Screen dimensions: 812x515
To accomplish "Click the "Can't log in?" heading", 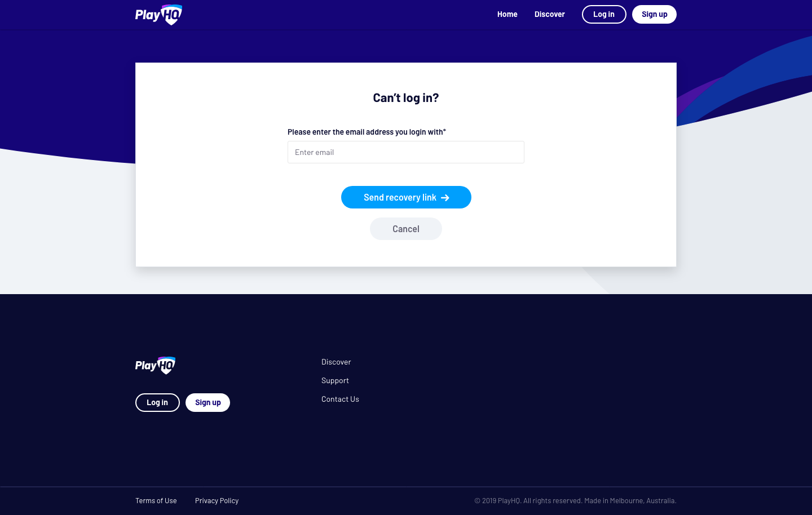I will click(406, 97).
